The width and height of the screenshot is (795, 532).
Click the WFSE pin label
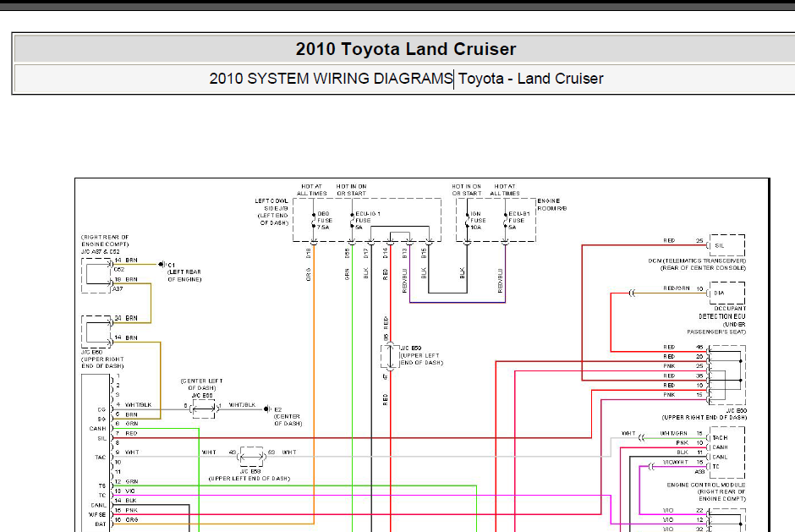(97, 515)
